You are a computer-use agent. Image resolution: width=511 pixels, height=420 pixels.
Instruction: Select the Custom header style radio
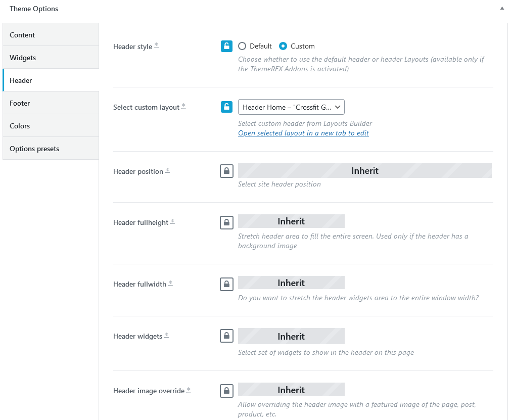pos(283,46)
